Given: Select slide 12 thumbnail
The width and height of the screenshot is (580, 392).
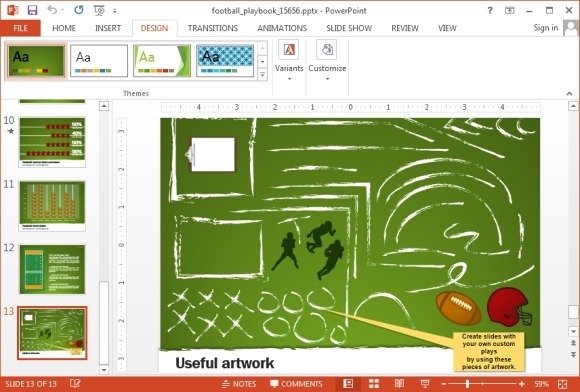Looking at the screenshot, I should click(52, 270).
